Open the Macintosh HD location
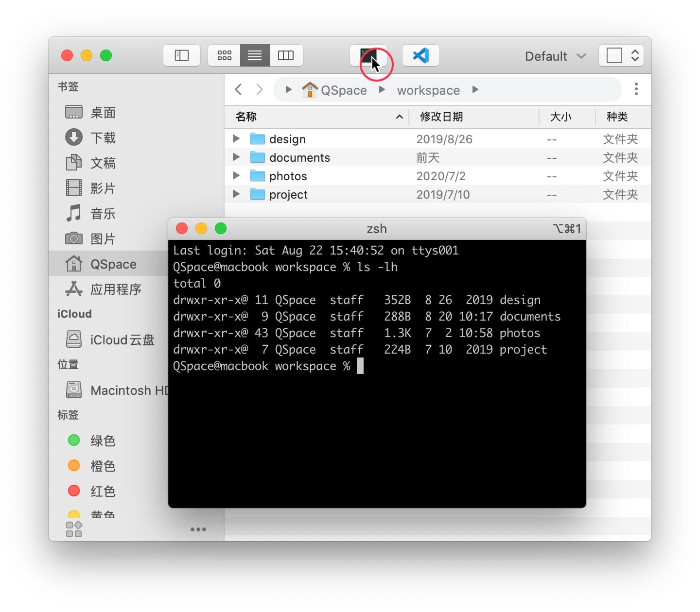This screenshot has width=700, height=612. [x=126, y=390]
